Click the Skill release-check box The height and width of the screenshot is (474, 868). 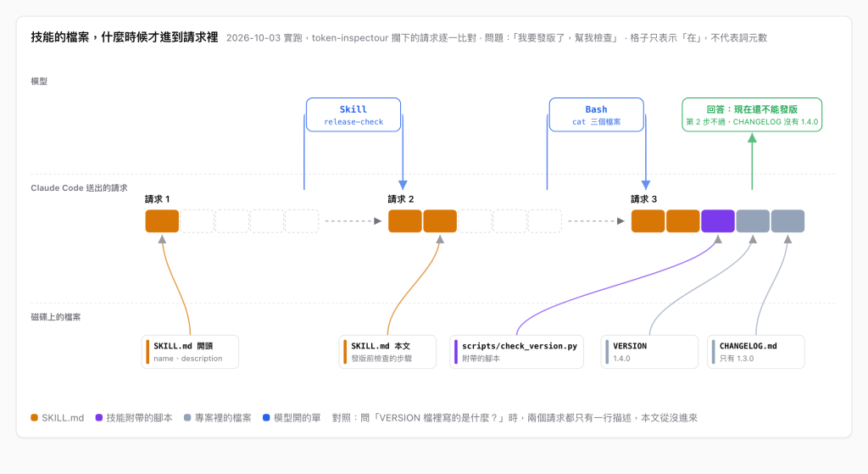point(353,114)
